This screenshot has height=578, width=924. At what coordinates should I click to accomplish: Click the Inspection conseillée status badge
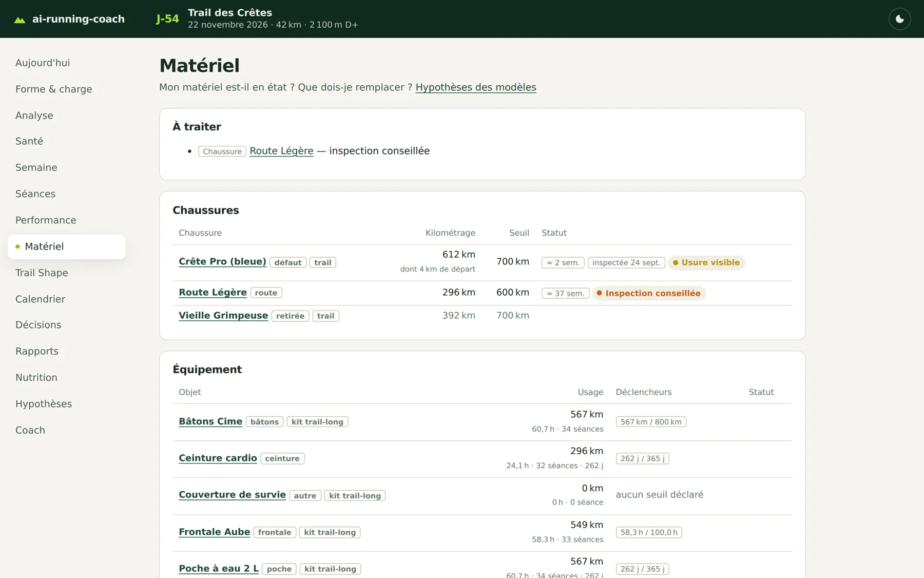click(x=649, y=294)
